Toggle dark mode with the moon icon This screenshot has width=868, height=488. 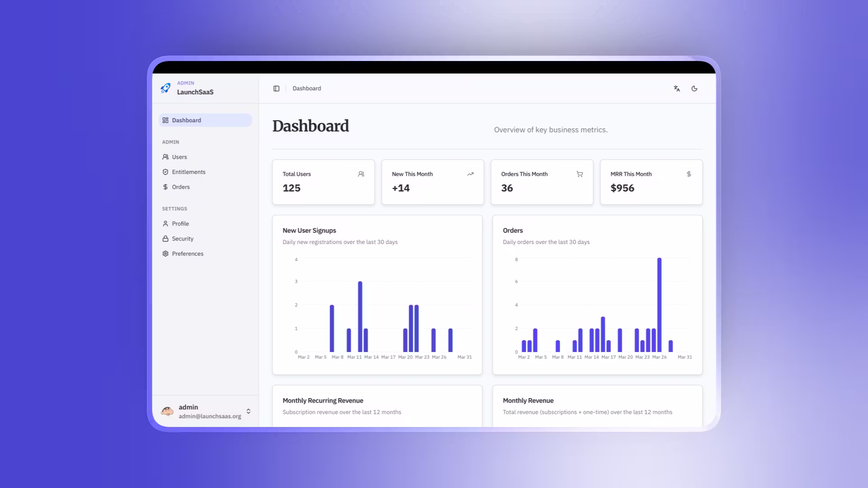pyautogui.click(x=694, y=89)
